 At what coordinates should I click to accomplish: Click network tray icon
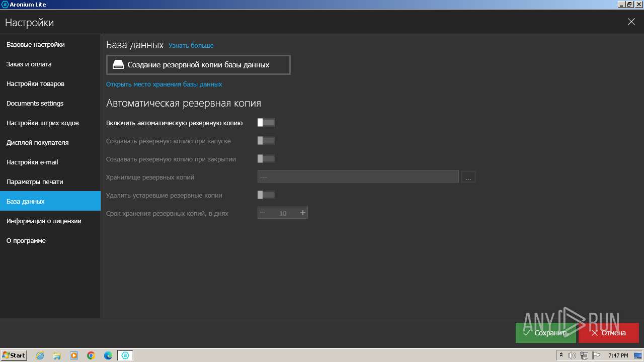point(584,355)
